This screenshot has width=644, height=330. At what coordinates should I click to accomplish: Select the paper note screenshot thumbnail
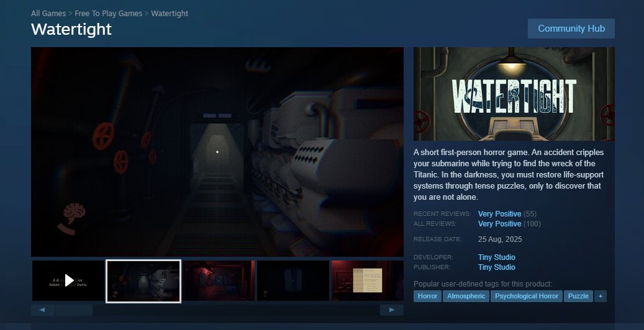point(368,281)
